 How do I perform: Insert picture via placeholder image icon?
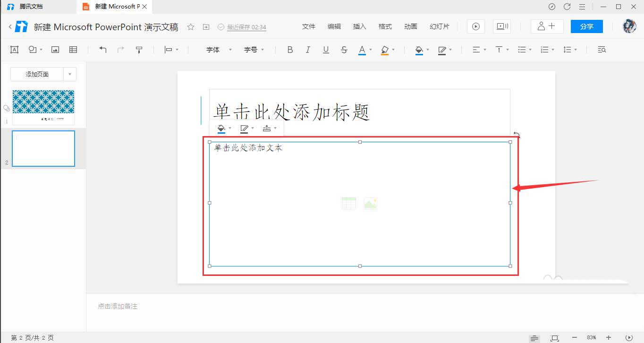pyautogui.click(x=371, y=203)
